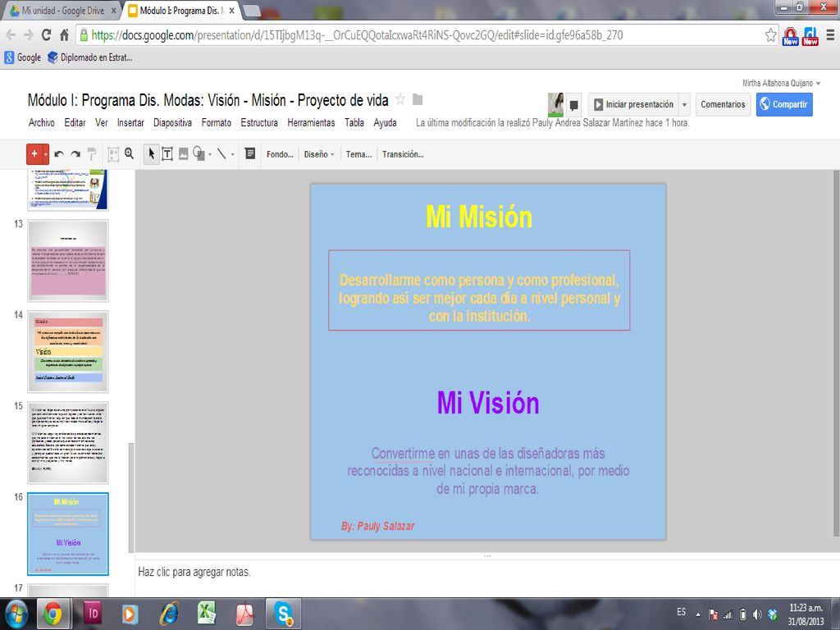Image resolution: width=840 pixels, height=630 pixels.
Task: Select slide 15 thumbnail
Action: coord(68,442)
